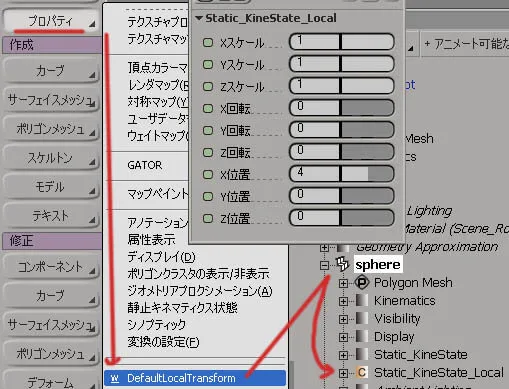
Task: Open the スケルトン button menu
Action: [51, 158]
